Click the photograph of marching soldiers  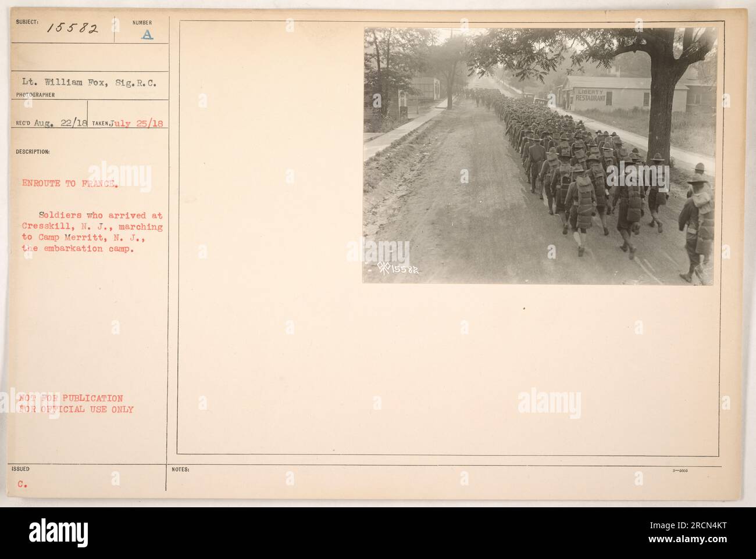(x=540, y=155)
